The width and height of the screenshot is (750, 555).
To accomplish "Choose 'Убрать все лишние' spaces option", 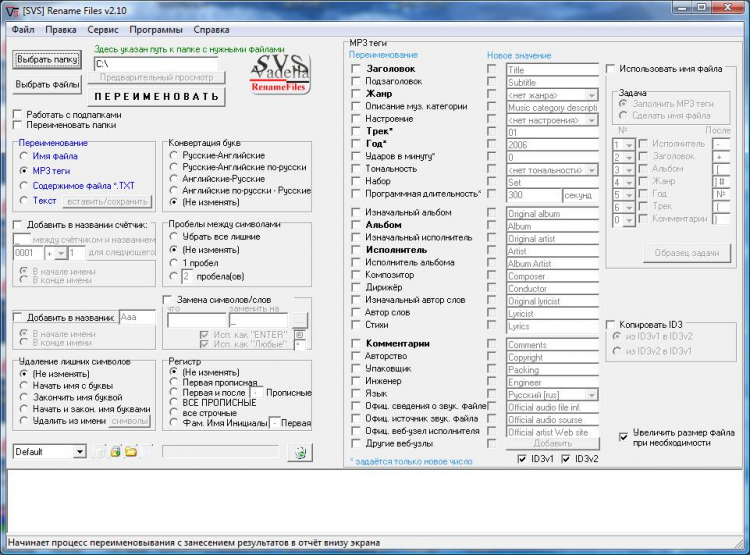I will pos(174,236).
